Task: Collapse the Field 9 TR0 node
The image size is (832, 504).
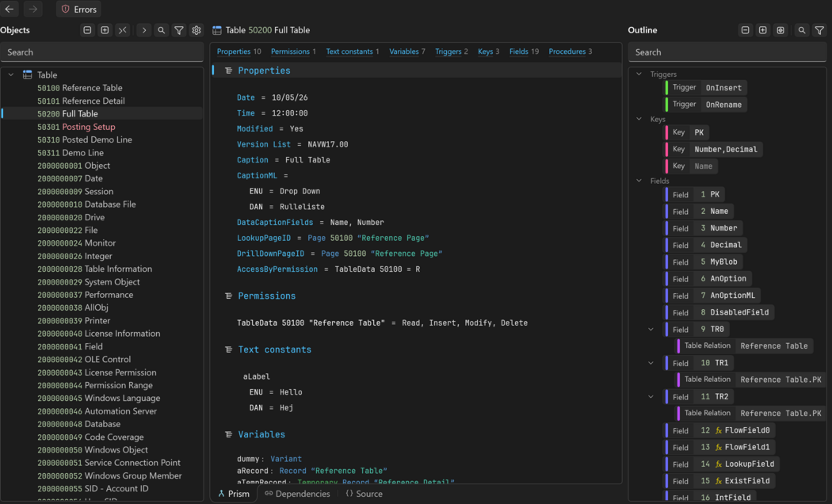Action: coord(651,330)
